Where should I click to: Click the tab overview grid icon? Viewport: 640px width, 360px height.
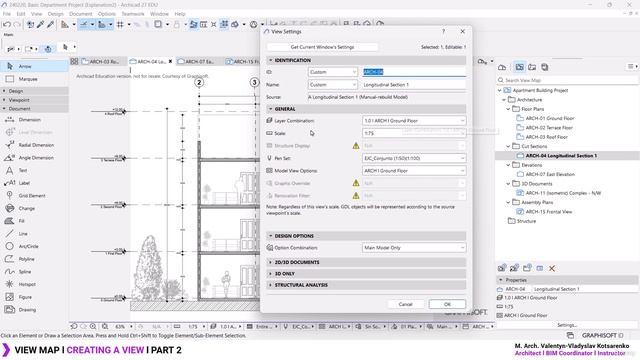[74, 61]
